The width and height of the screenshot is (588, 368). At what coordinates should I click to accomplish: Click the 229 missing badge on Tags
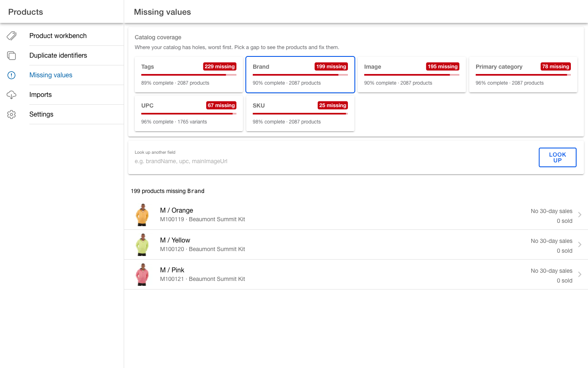click(x=220, y=67)
